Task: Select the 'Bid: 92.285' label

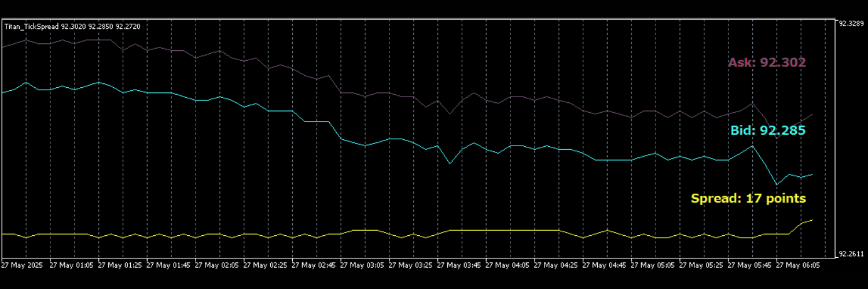Action: click(768, 131)
